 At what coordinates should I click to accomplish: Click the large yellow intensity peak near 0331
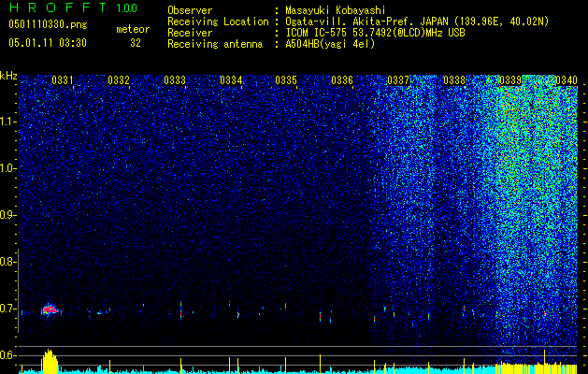click(x=50, y=361)
